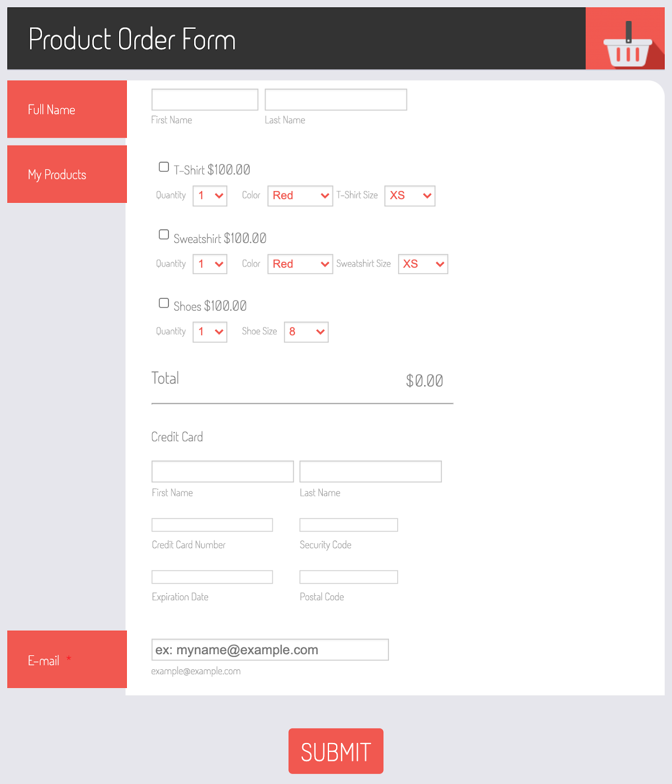Click the Full Name first name field
Image resolution: width=672 pixels, height=784 pixels.
[205, 99]
